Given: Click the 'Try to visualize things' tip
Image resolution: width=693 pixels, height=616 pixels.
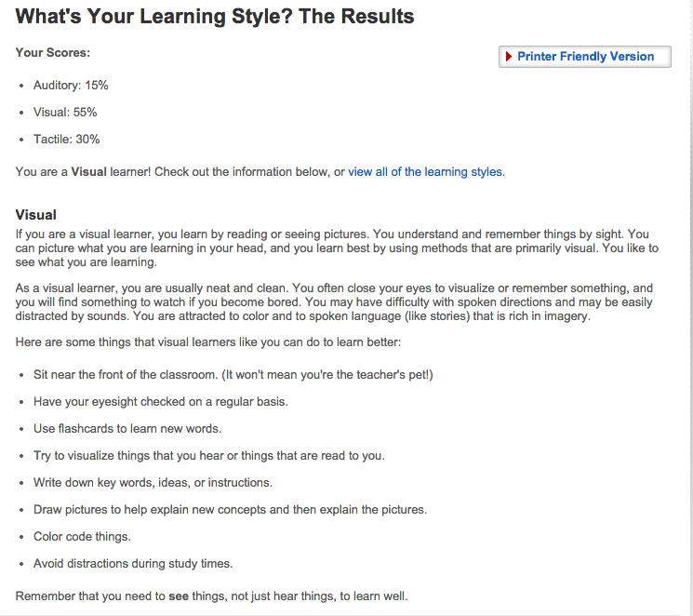Looking at the screenshot, I should (x=208, y=456).
